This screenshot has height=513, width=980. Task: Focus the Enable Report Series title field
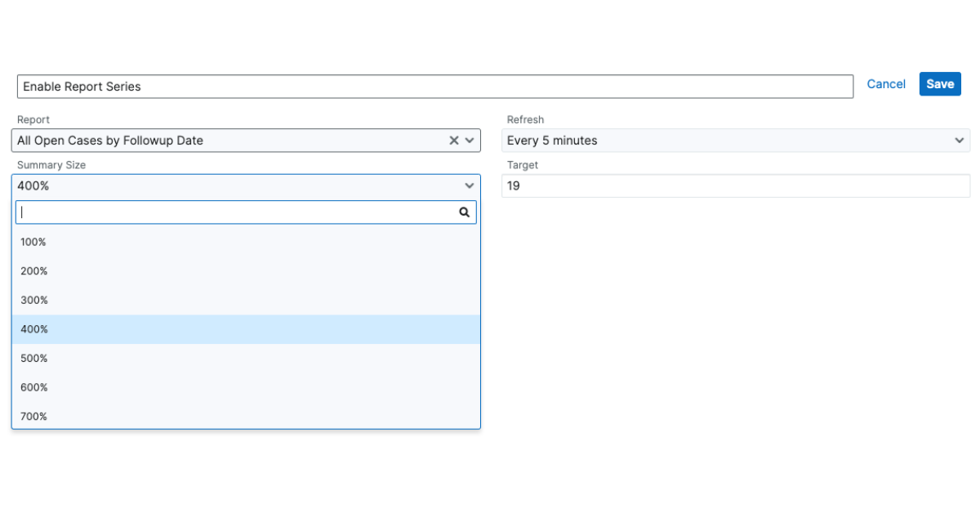[x=435, y=87]
